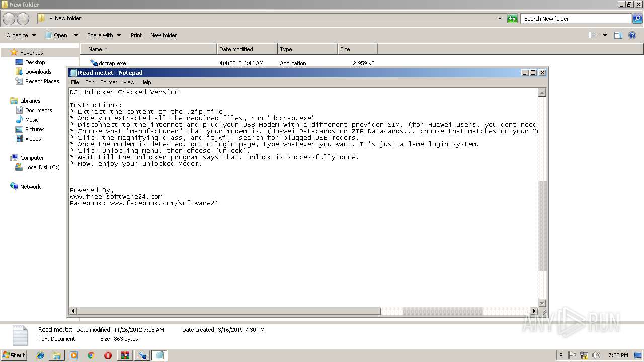Open Notepad Format menu
Image resolution: width=644 pixels, height=362 pixels.
pos(109,82)
